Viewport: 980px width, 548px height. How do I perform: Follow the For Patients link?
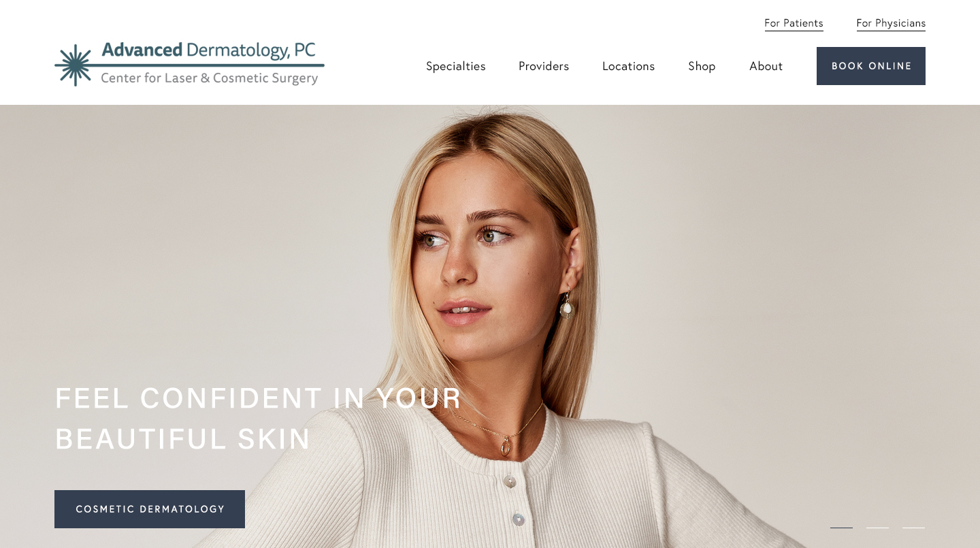(794, 23)
